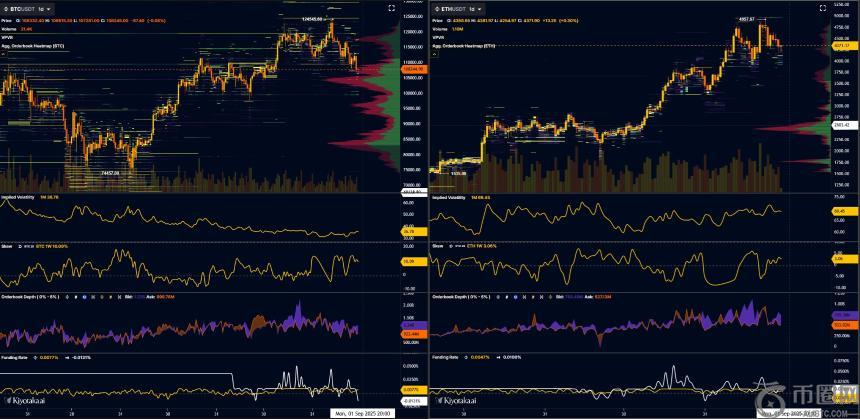Click the BTC Orderbook Depth indicator title
This screenshot has height=419, width=860.
pyautogui.click(x=26, y=297)
